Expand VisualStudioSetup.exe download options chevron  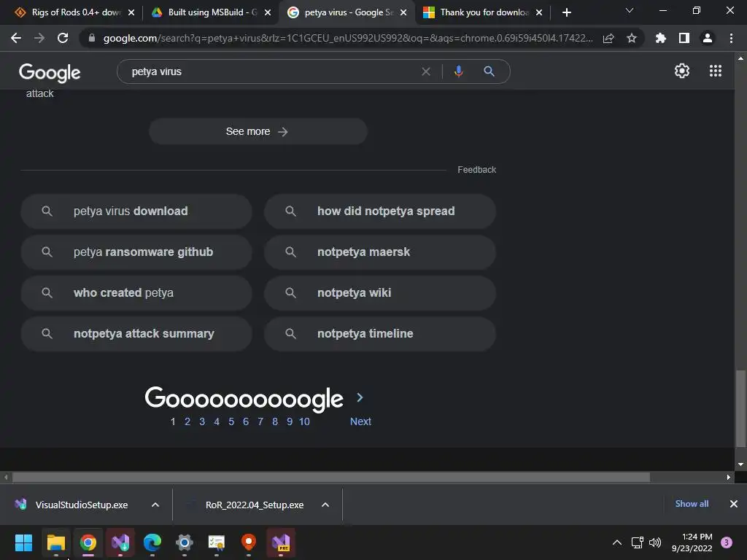(x=155, y=505)
